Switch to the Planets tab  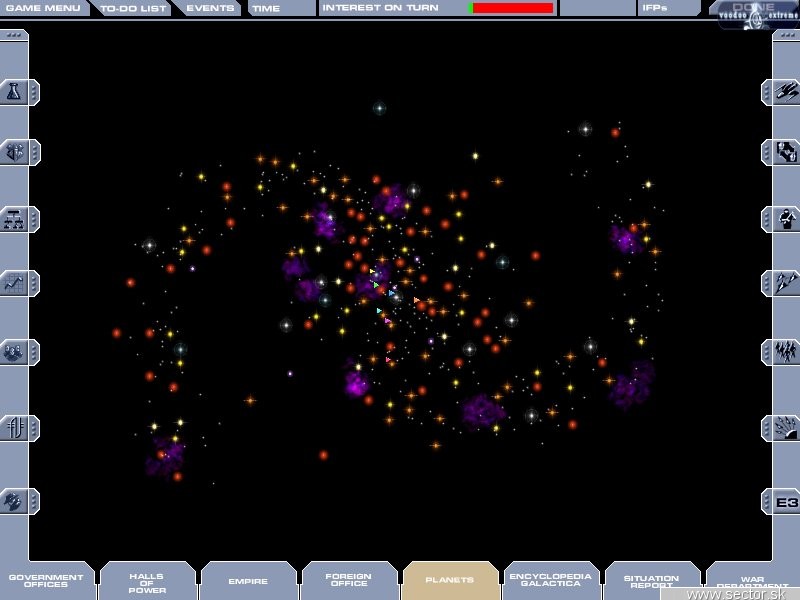450,580
